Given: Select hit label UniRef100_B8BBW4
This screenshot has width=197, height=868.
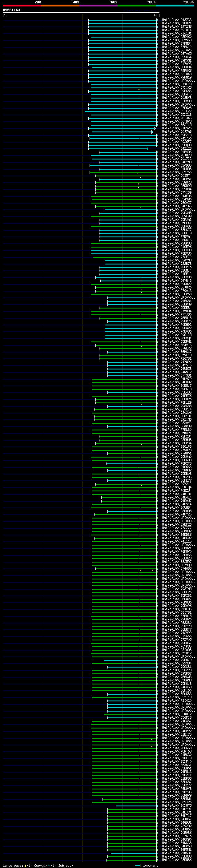Looking at the screenshot, I should (176, 67).
